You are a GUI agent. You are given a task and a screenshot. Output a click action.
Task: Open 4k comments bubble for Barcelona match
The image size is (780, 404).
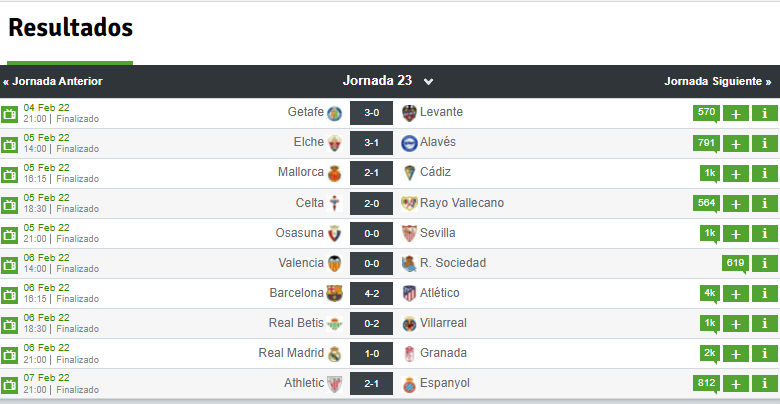709,294
